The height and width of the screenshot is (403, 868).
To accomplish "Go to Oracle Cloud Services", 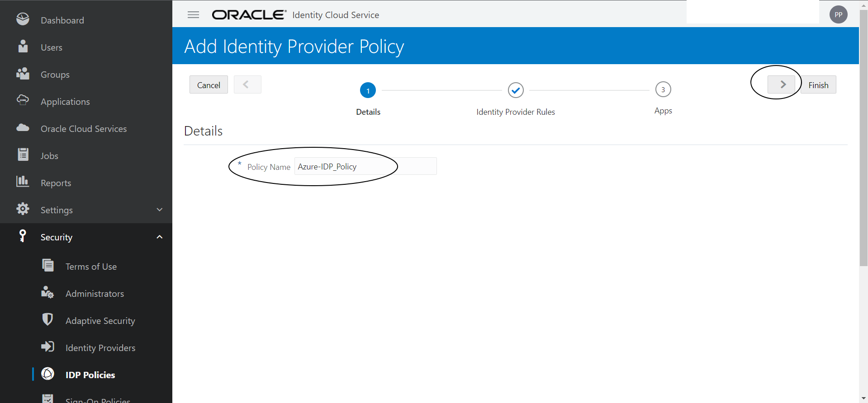I will 84,129.
